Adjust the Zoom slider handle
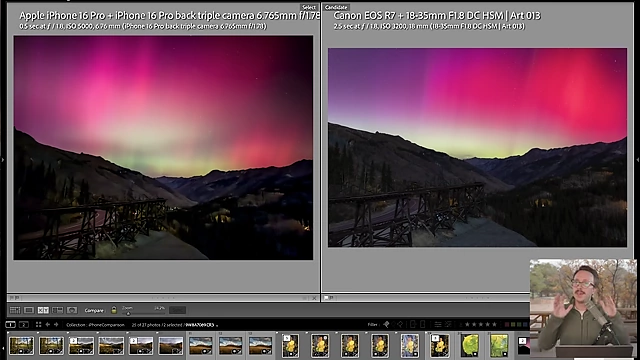The image size is (640, 360). [x=128, y=313]
